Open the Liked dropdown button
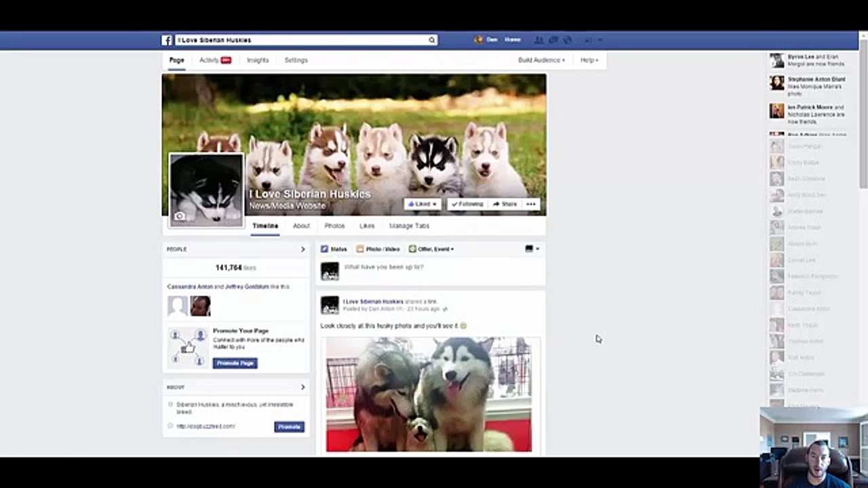The height and width of the screenshot is (488, 868). [422, 204]
